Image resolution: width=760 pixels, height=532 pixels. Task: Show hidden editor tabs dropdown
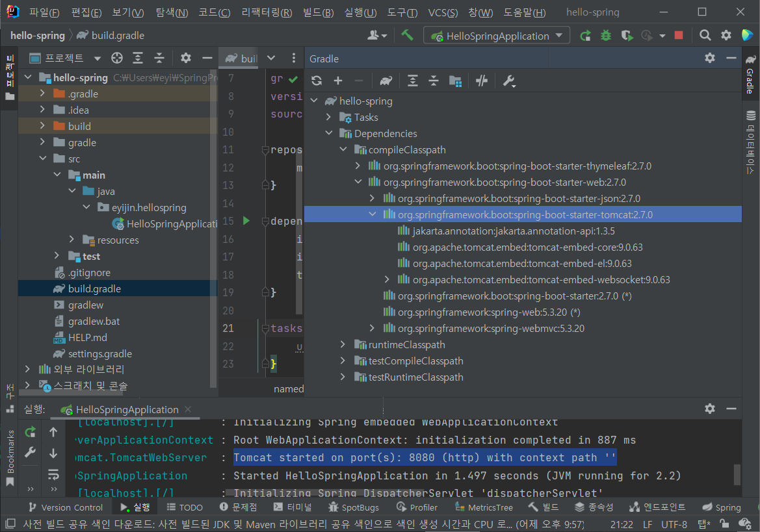(x=271, y=58)
